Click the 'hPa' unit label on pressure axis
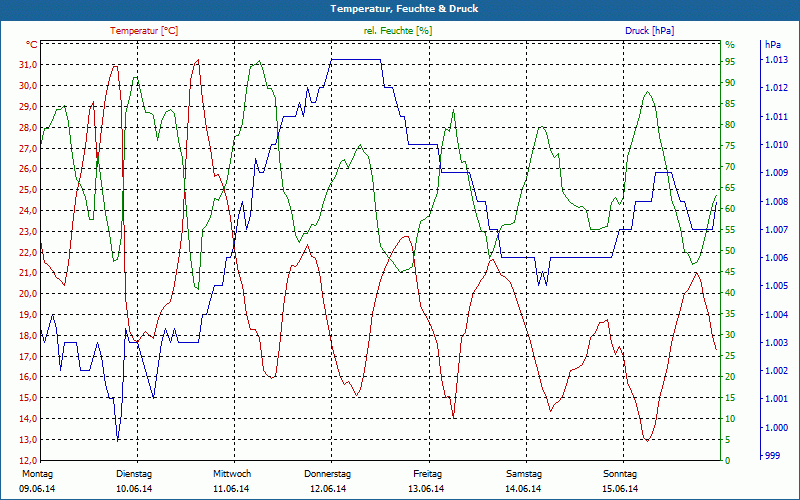 pyautogui.click(x=773, y=44)
